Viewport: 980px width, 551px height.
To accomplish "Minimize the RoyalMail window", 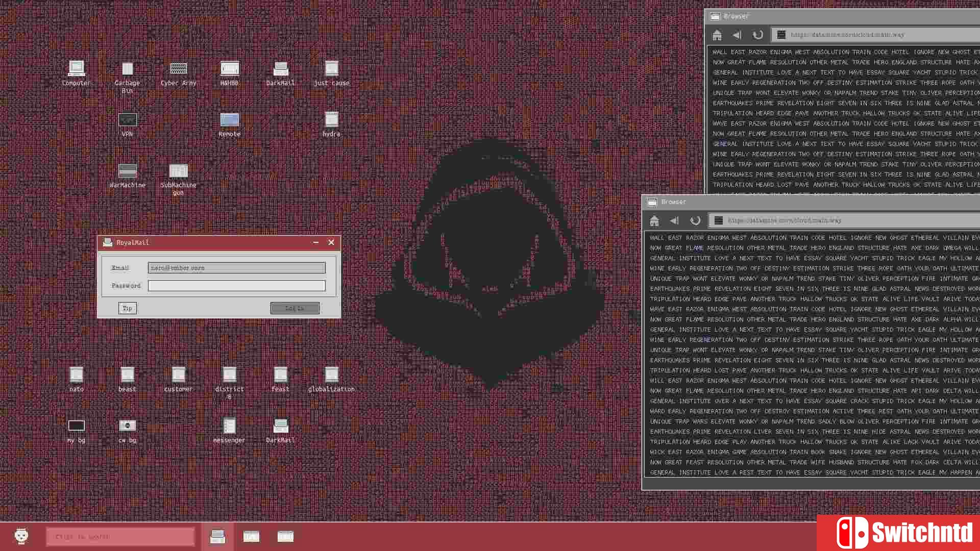I will 316,242.
